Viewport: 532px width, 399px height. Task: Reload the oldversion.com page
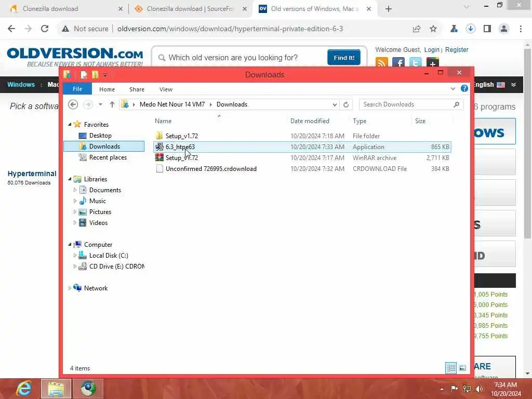45,29
